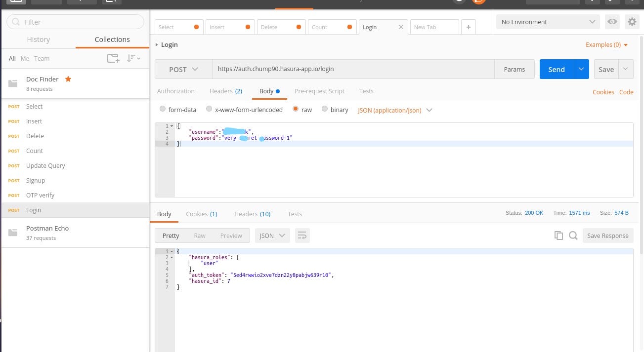Screen dimensions: 644x352
Task: Copy the response body to clipboard
Action: [x=558, y=235]
